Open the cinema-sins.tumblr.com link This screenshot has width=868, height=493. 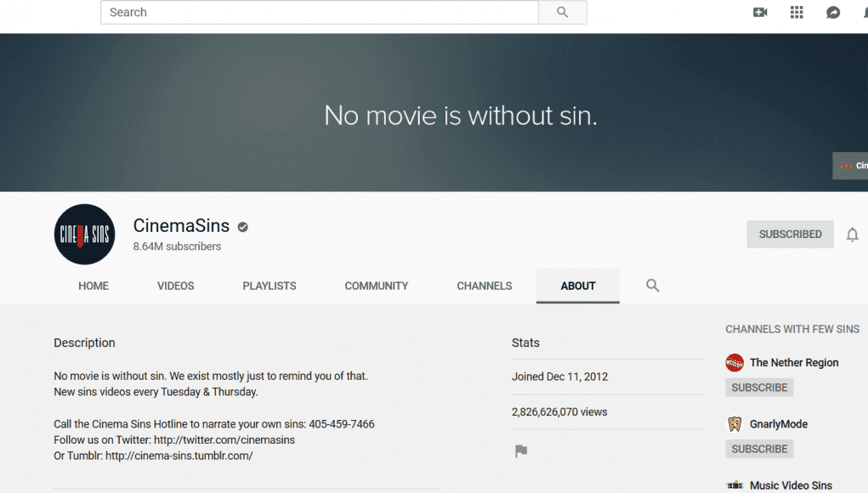179,456
